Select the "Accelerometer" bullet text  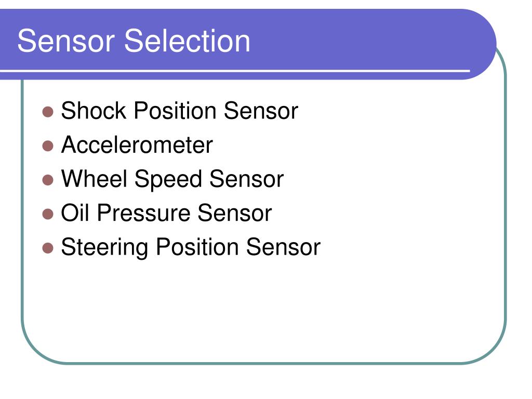(137, 145)
